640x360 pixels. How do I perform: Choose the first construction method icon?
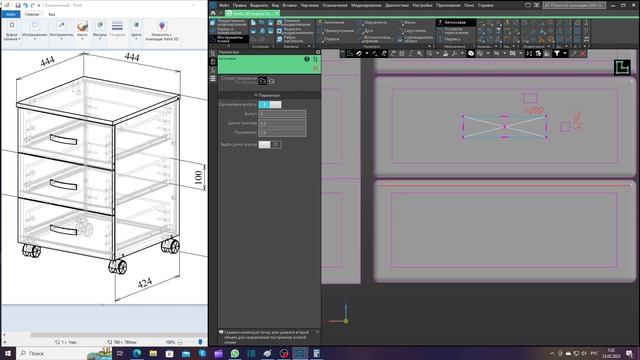coord(262,81)
